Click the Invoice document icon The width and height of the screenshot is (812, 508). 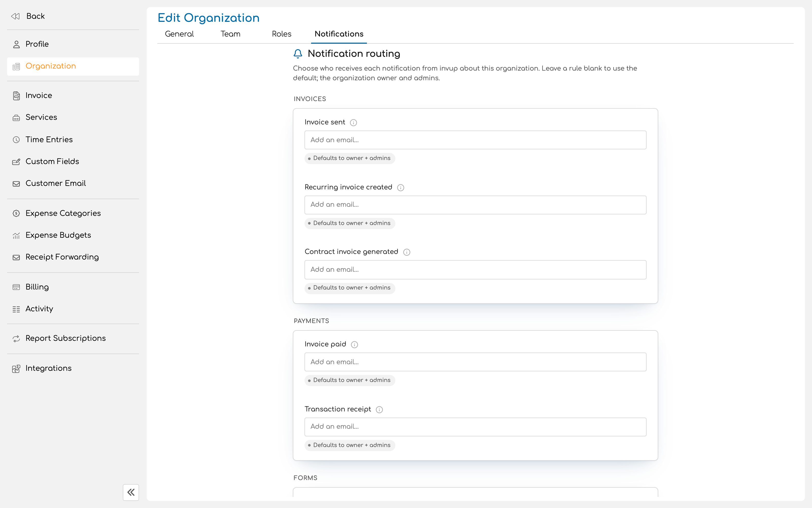(x=16, y=96)
